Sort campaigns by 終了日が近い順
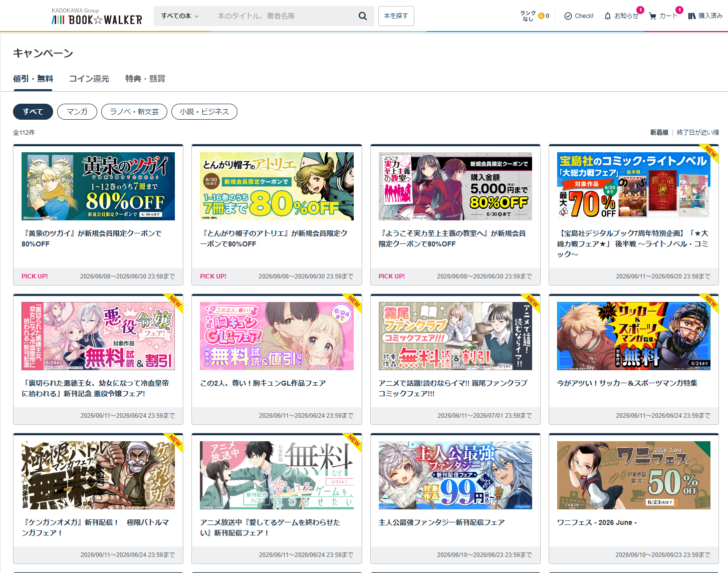 [698, 132]
